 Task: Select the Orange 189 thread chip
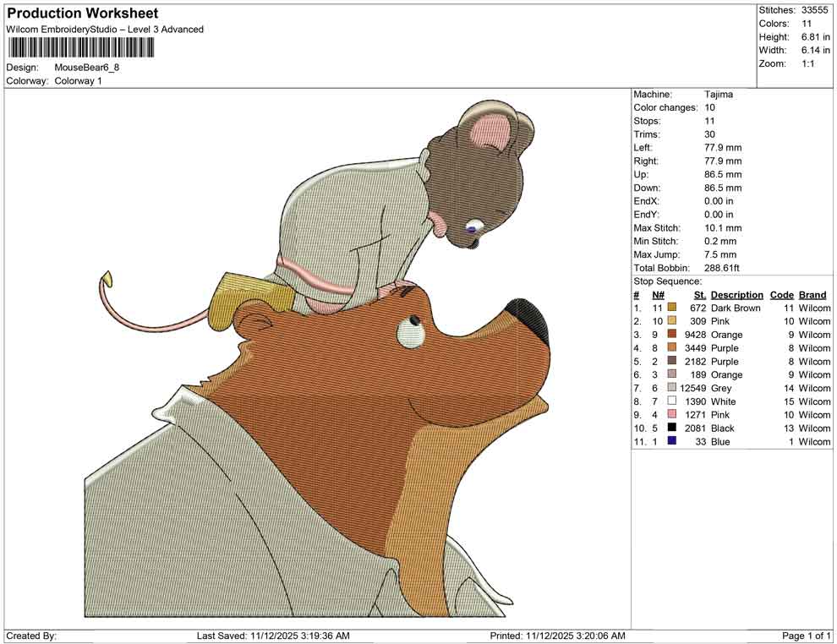[x=670, y=374]
